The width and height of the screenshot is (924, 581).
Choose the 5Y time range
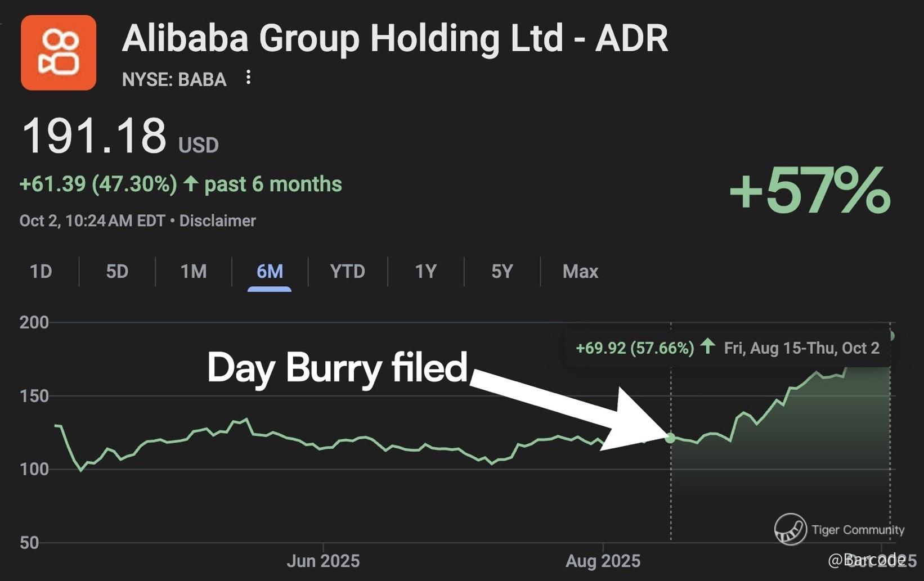tap(502, 272)
